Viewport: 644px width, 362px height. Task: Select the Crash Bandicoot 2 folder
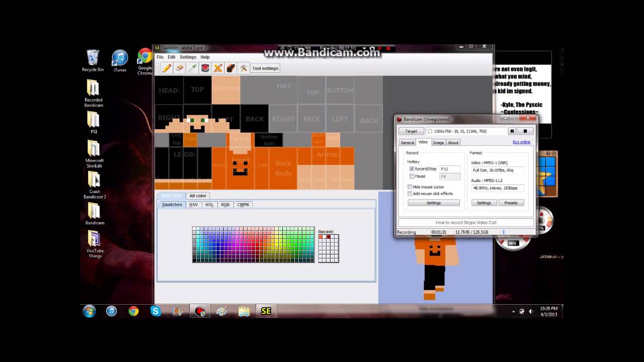click(x=95, y=185)
